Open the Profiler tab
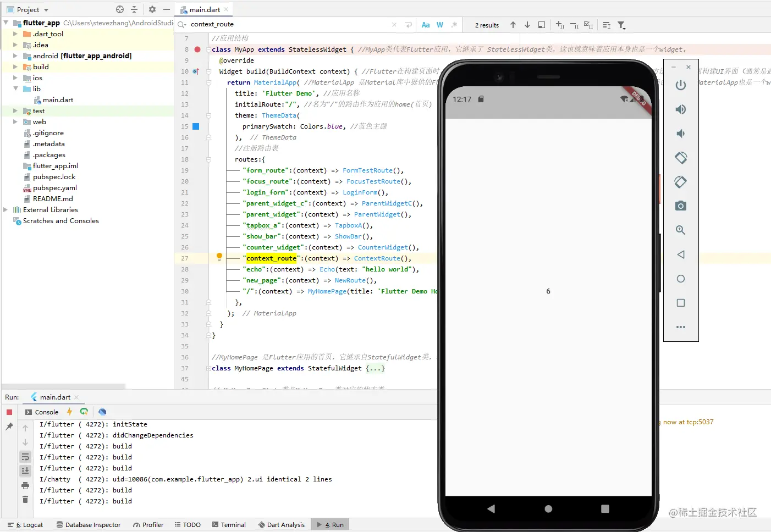 (x=148, y=525)
